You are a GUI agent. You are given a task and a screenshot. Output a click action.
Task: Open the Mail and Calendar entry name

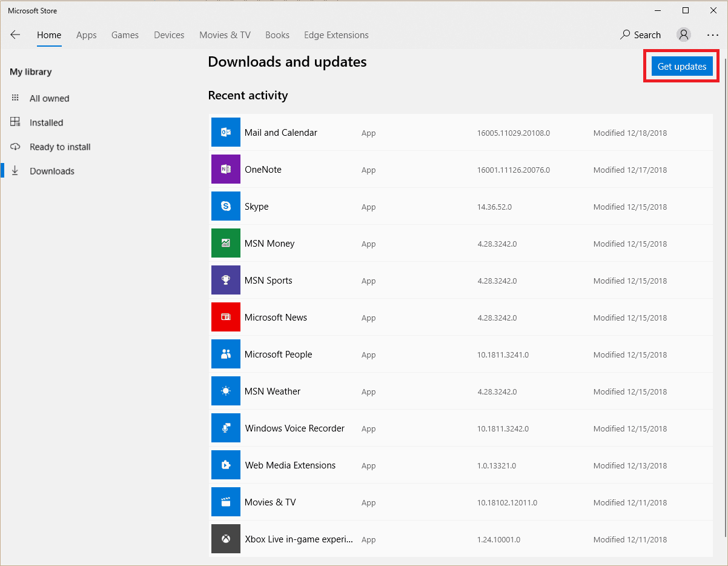[x=281, y=132]
